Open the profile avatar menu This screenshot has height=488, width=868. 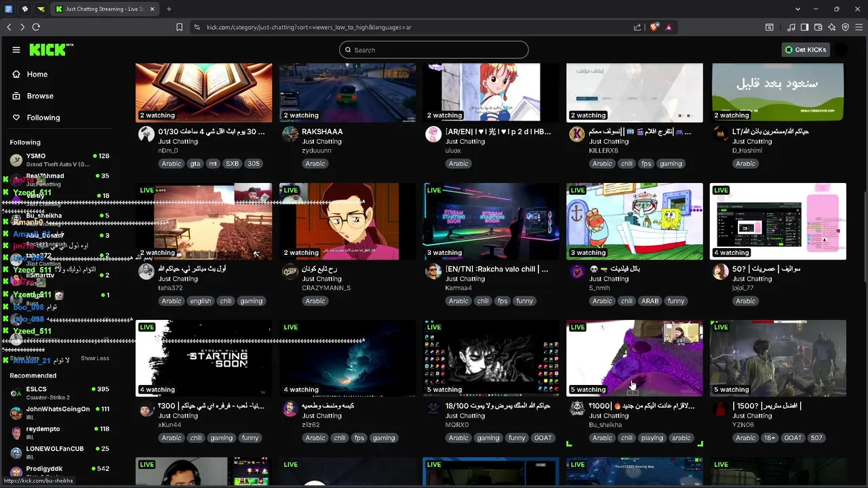pyautogui.click(x=842, y=49)
